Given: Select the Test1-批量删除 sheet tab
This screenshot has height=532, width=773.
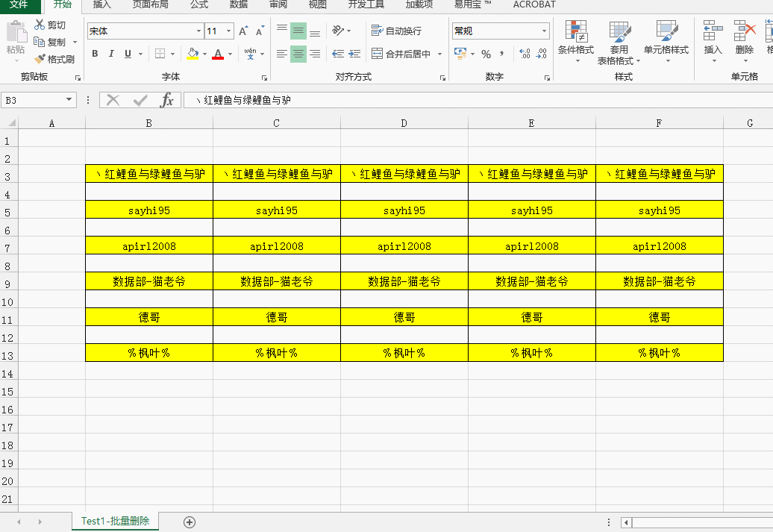Looking at the screenshot, I should [115, 521].
